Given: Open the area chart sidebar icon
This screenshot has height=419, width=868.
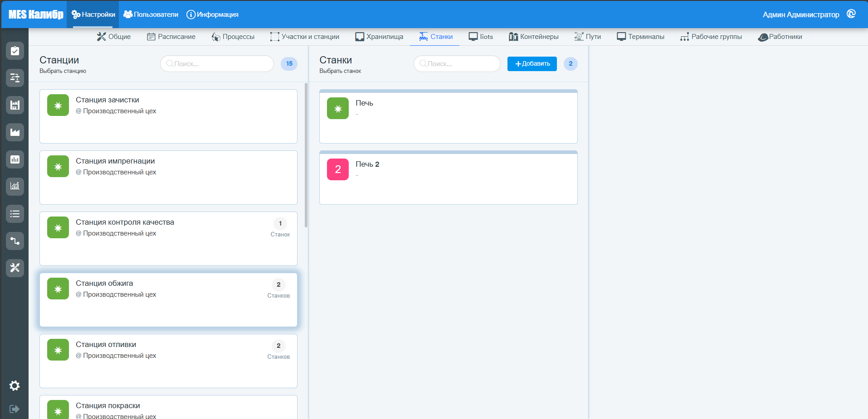Looking at the screenshot, I should click(x=15, y=132).
